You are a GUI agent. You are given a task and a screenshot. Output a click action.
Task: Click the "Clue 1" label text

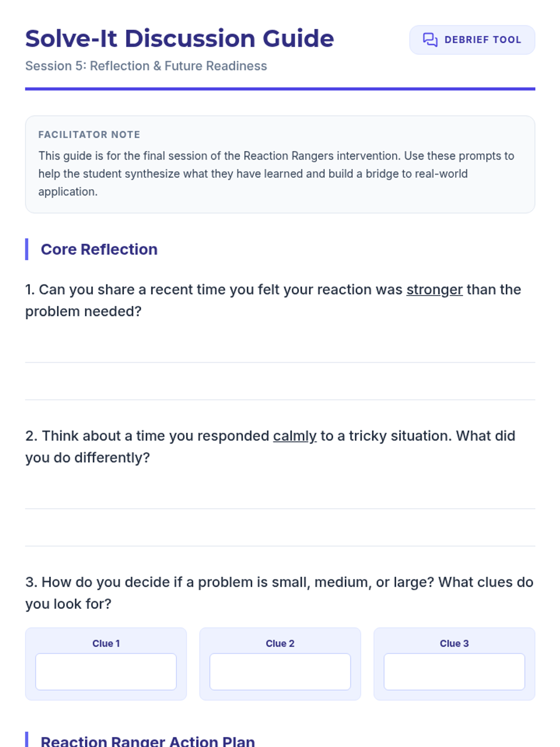point(106,643)
